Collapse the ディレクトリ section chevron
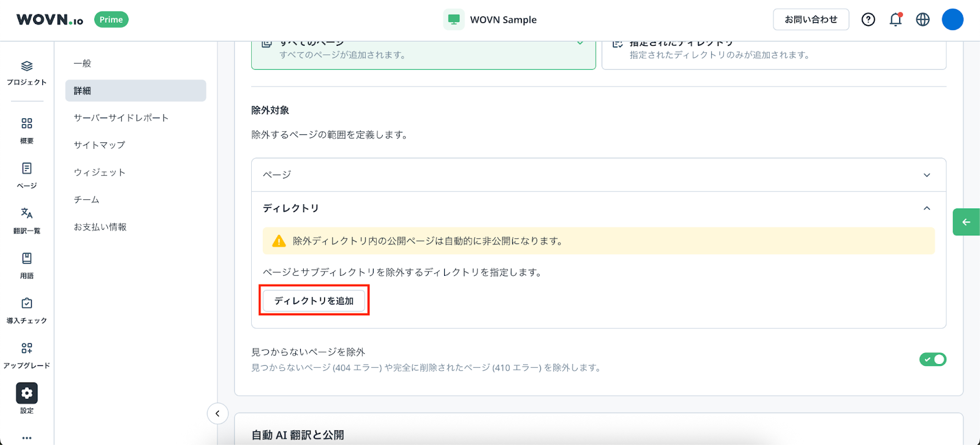This screenshot has width=980, height=445. [927, 208]
